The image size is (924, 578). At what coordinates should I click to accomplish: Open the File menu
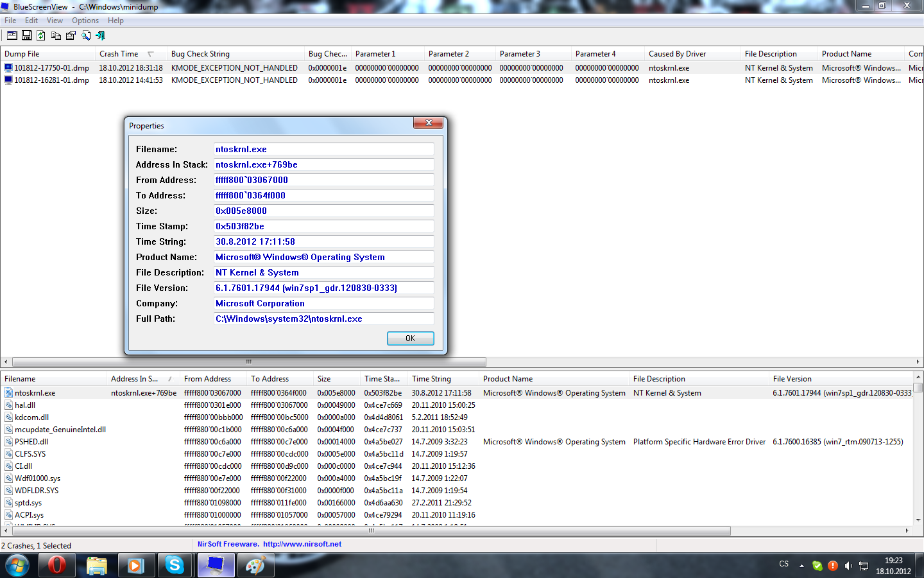pos(10,21)
